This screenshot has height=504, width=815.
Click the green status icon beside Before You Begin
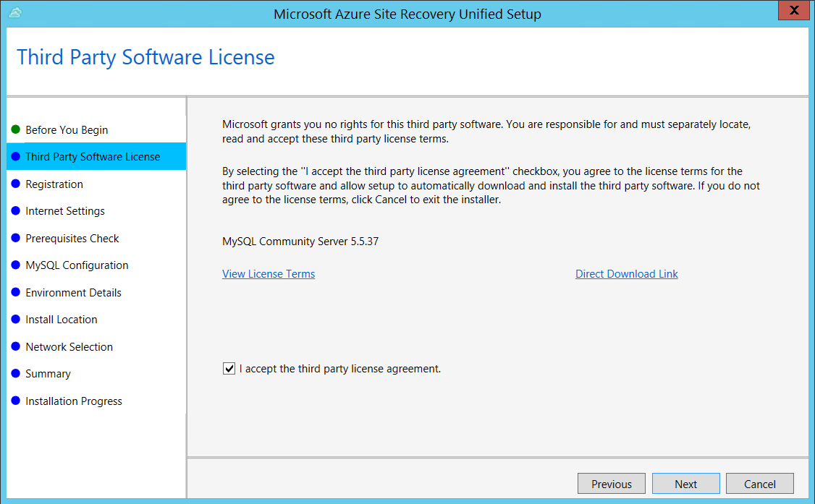click(15, 129)
